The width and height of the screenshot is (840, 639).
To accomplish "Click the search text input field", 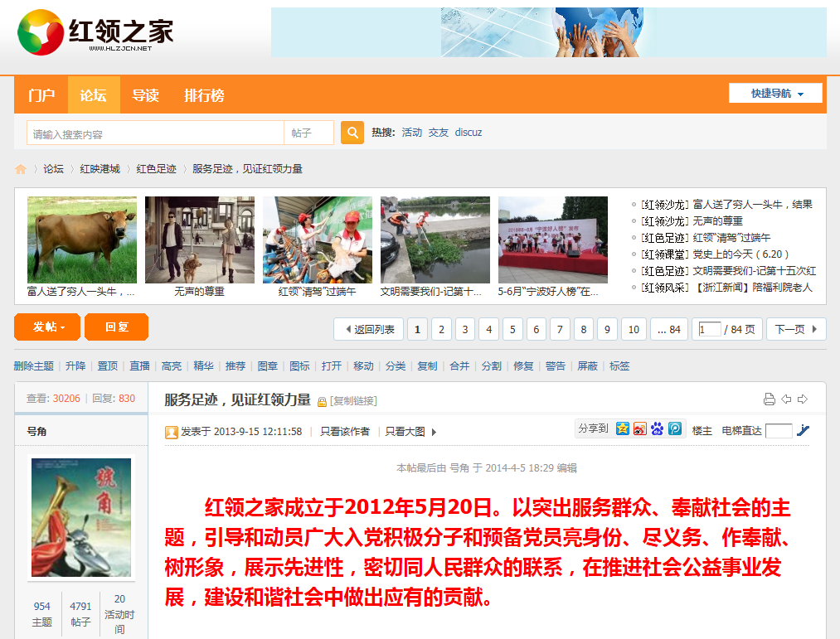I will 155,133.
